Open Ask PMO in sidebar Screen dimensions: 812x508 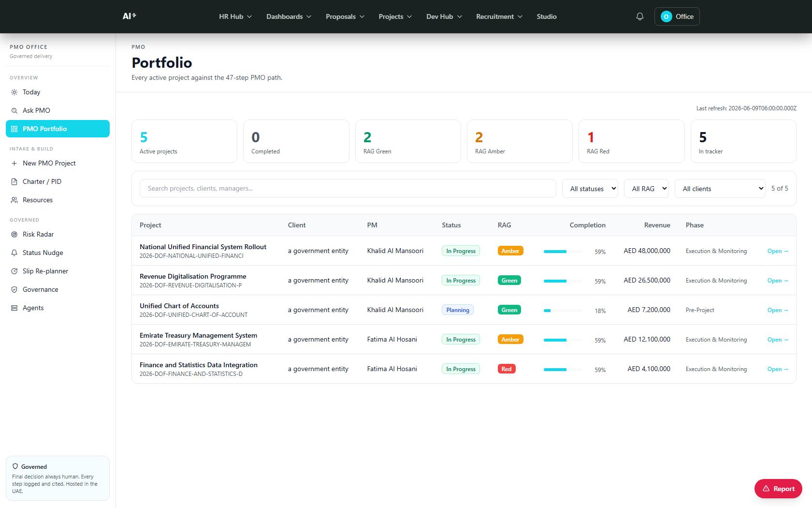(58, 110)
